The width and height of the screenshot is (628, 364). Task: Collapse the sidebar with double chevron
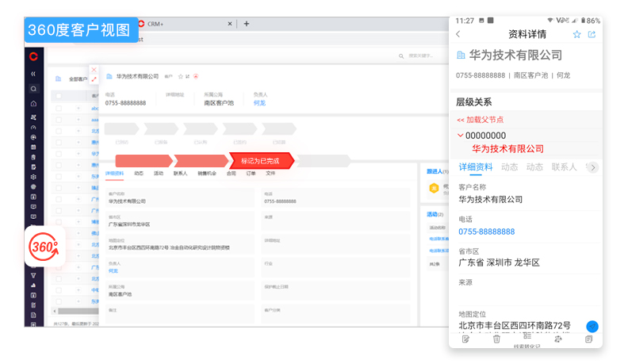click(x=33, y=74)
